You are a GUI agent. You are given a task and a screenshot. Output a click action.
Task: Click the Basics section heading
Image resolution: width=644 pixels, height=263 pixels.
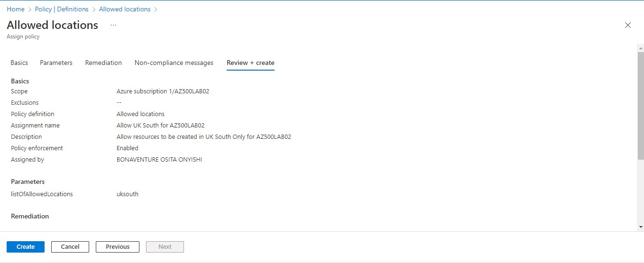20,82
